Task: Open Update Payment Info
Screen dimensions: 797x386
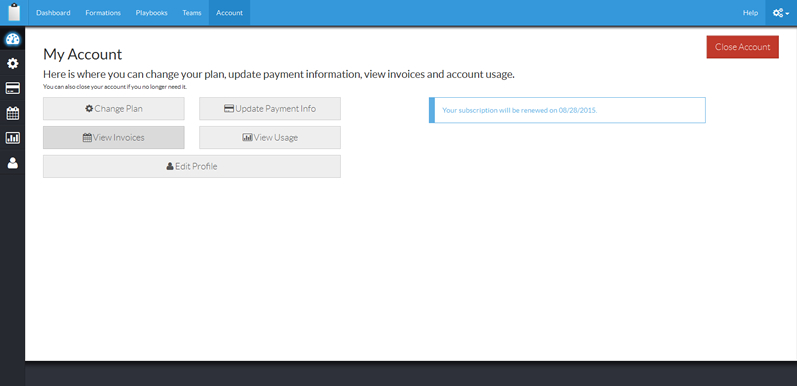Action: [270, 108]
